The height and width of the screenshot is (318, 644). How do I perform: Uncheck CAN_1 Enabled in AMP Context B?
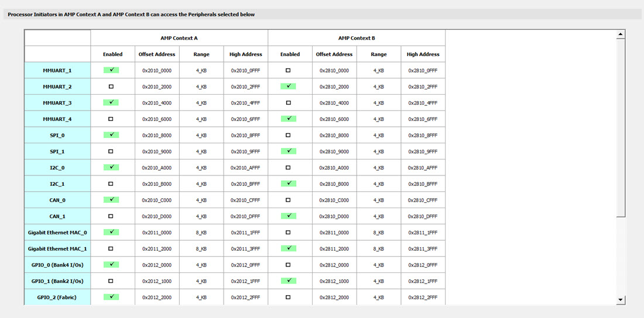[x=289, y=216]
